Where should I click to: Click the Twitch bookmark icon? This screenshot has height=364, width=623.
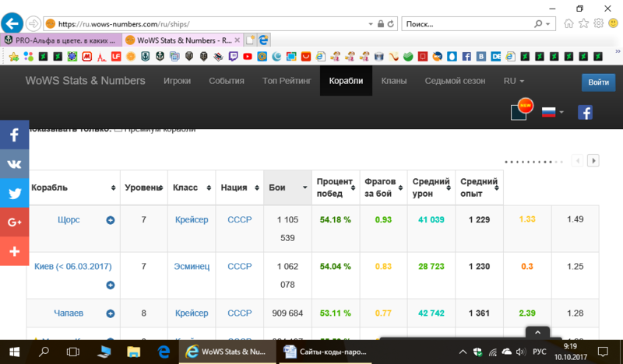(233, 56)
